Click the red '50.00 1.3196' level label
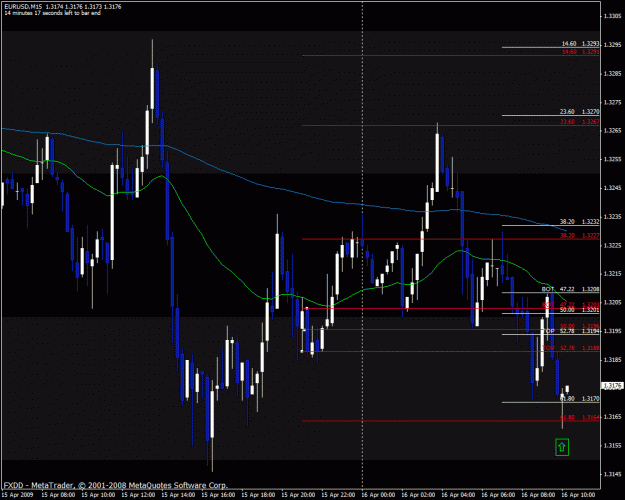The height and width of the screenshot is (500, 625). (579, 326)
